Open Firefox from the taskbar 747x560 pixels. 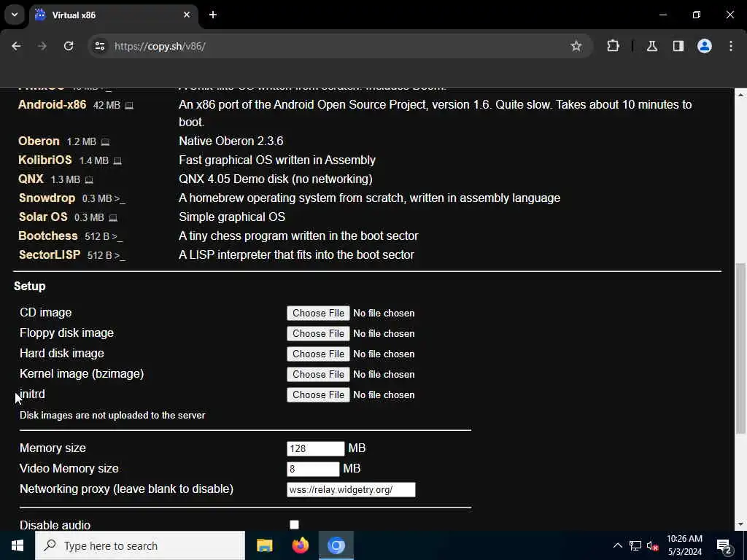point(300,545)
